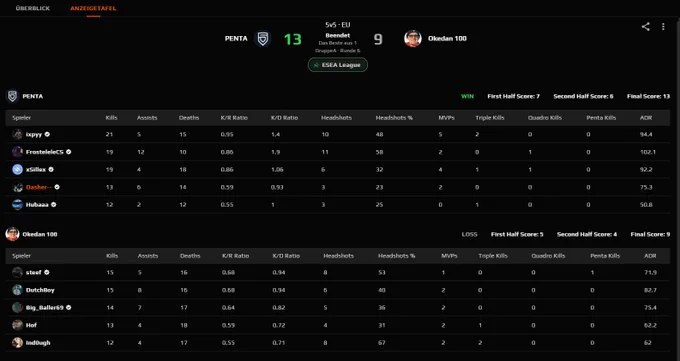Open xSillex's avatar
Viewport: 680px width, 361px height.
(17, 170)
